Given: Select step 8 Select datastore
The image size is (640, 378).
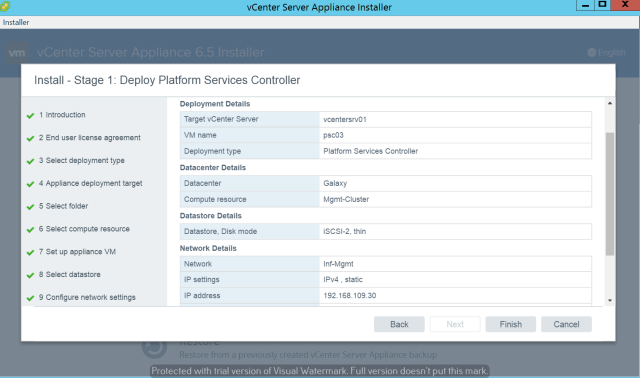Looking at the screenshot, I should (x=69, y=274).
